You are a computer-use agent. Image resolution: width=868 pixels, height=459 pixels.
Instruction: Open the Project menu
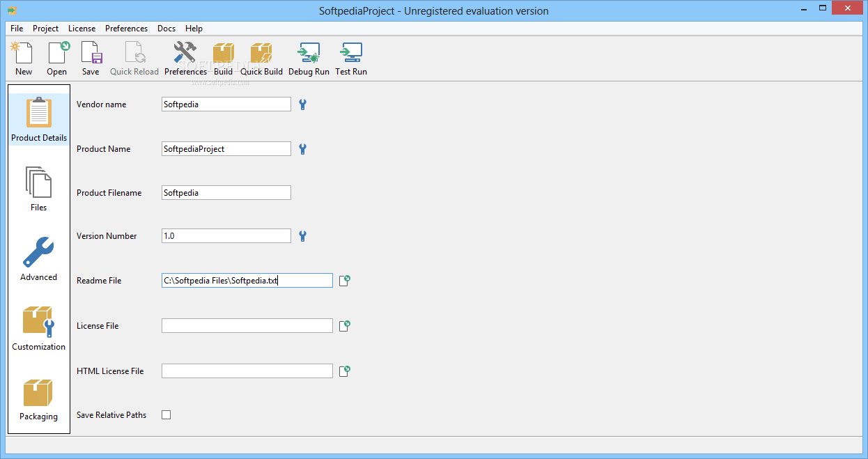tap(46, 29)
